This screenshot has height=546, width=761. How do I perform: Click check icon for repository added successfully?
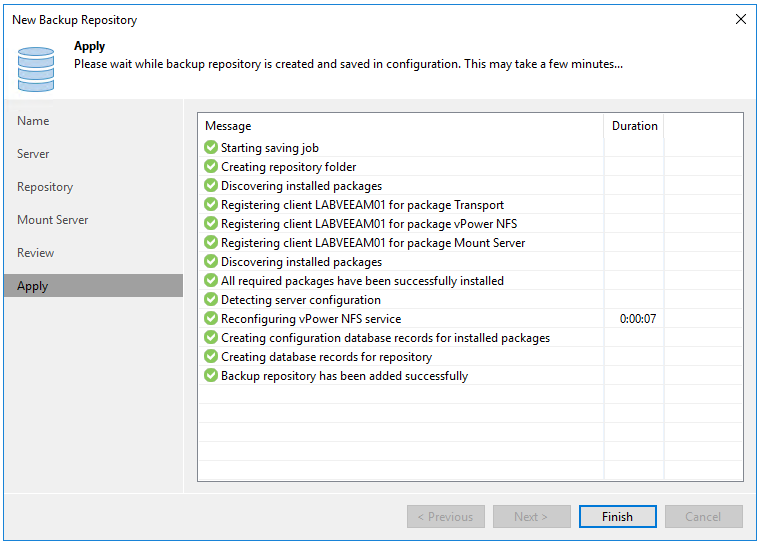tap(211, 376)
